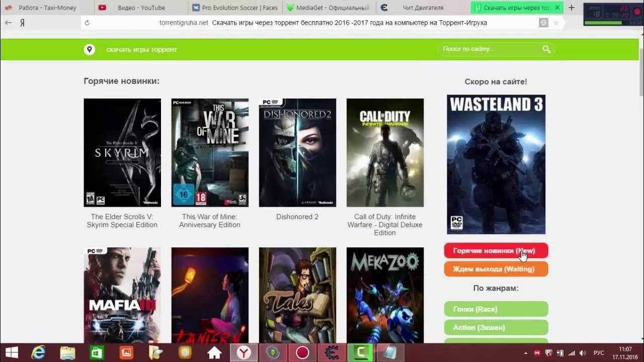Open the Skyrim Special Edition cover
Image resolution: width=644 pixels, height=362 pixels.
point(122,152)
